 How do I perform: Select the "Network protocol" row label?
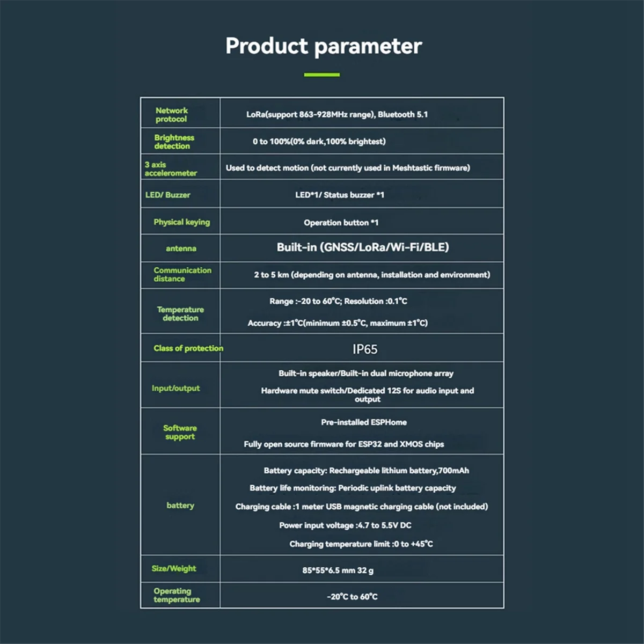pyautogui.click(x=172, y=115)
